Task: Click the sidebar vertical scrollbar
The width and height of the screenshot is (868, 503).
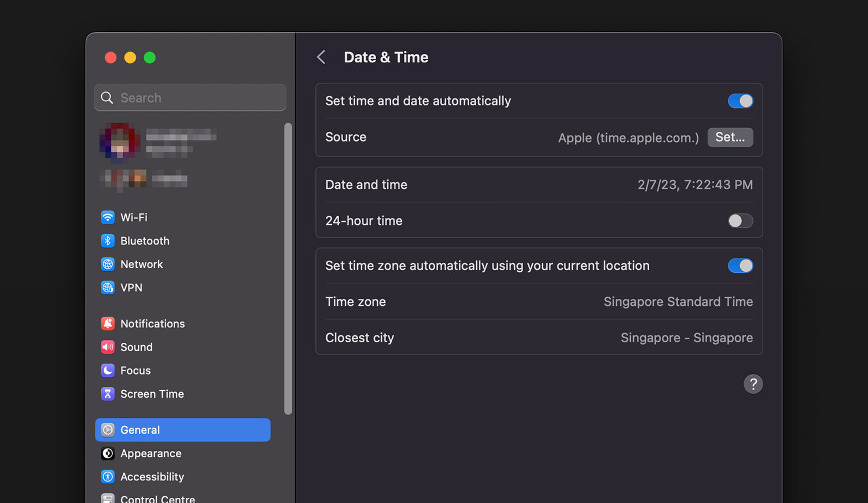Action: [288, 269]
